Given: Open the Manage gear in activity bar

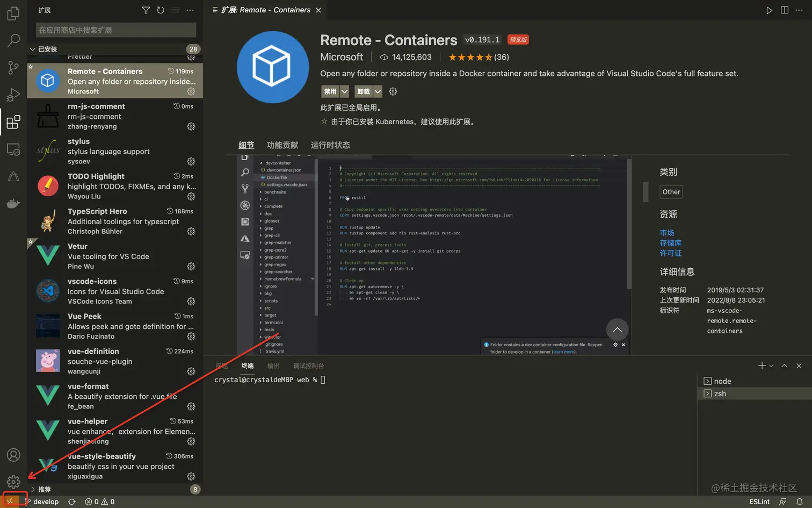Looking at the screenshot, I should [x=13, y=482].
